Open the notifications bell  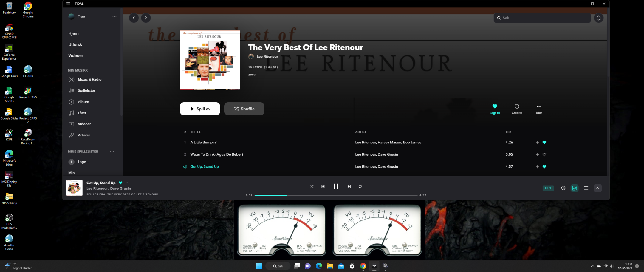pyautogui.click(x=598, y=18)
